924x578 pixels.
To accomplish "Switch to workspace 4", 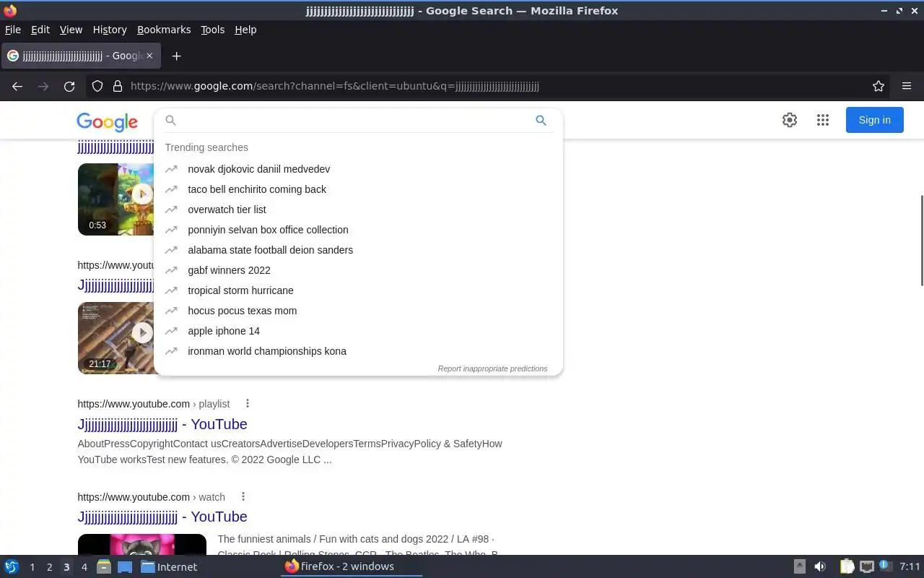I will pos(84,567).
